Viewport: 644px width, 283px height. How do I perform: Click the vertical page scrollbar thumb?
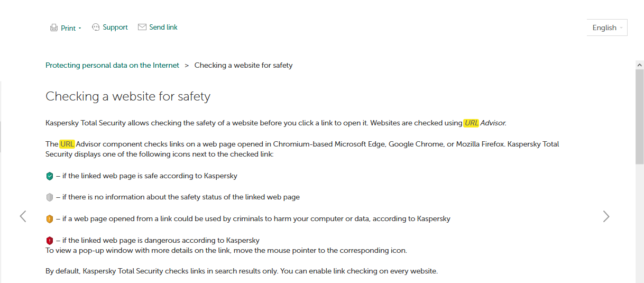639,116
